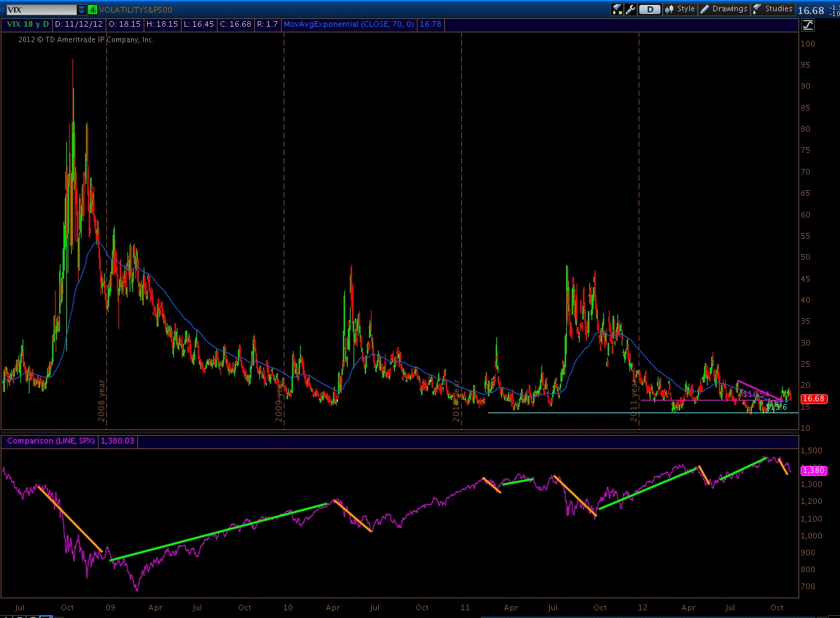840x618 pixels.
Task: Open the chart Style menu via candlestick icon
Action: pos(670,8)
